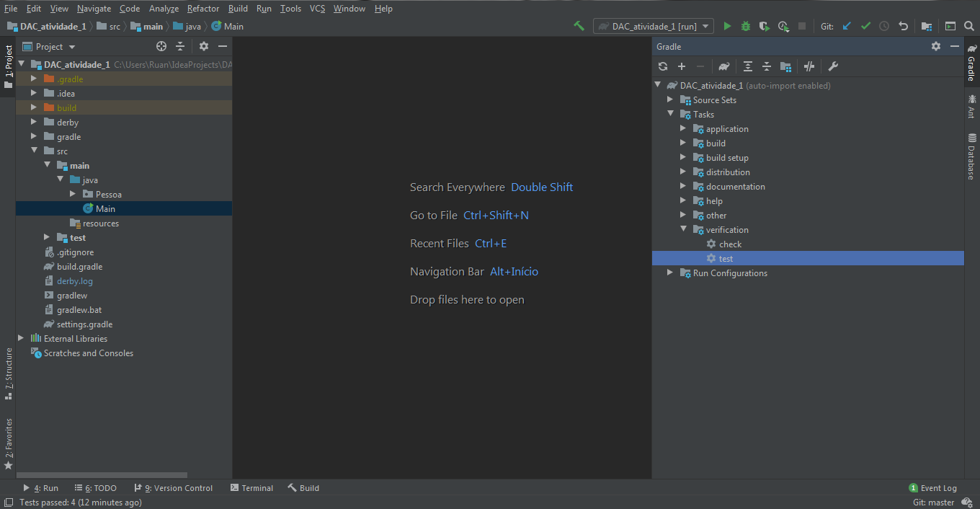Image resolution: width=980 pixels, height=509 pixels.
Task: Open Gradle panel gear options
Action: (x=936, y=46)
